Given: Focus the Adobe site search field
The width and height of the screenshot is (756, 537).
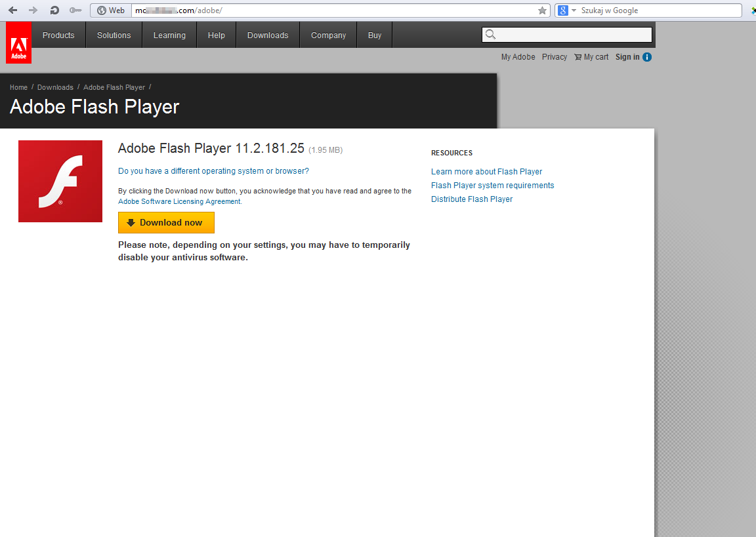Looking at the screenshot, I should 567,34.
